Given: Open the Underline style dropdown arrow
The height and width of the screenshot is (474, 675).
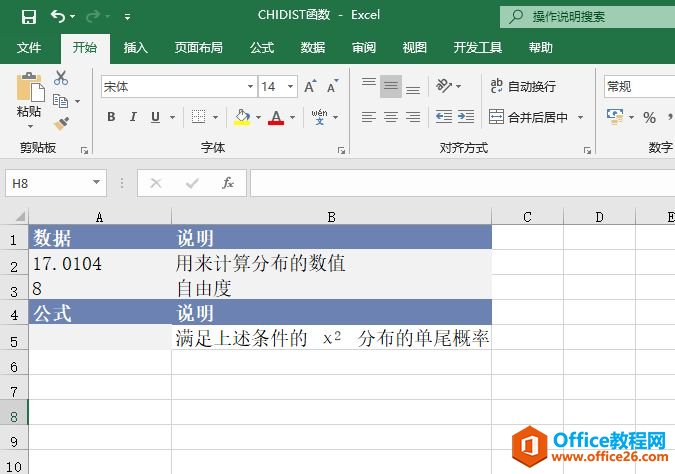Looking at the screenshot, I should [173, 117].
